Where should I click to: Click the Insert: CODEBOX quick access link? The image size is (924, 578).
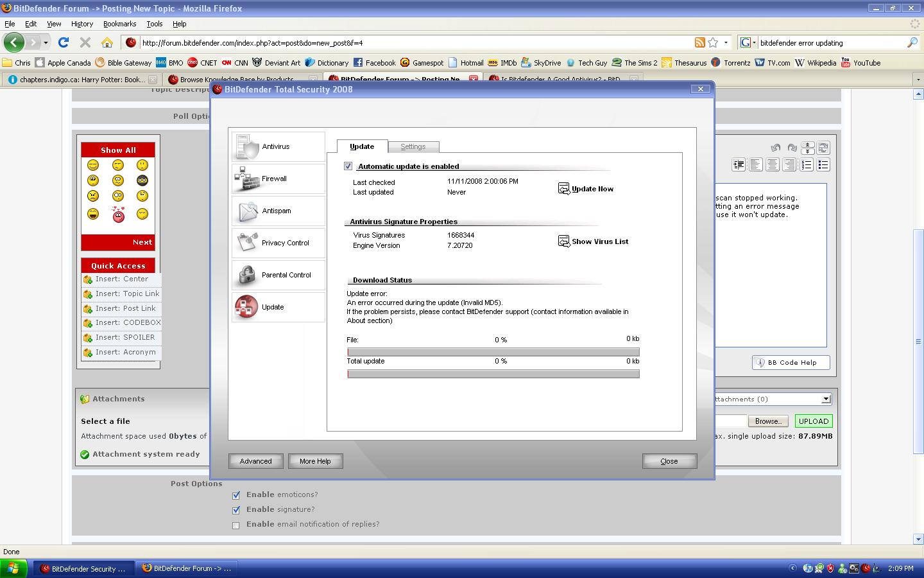coord(128,322)
